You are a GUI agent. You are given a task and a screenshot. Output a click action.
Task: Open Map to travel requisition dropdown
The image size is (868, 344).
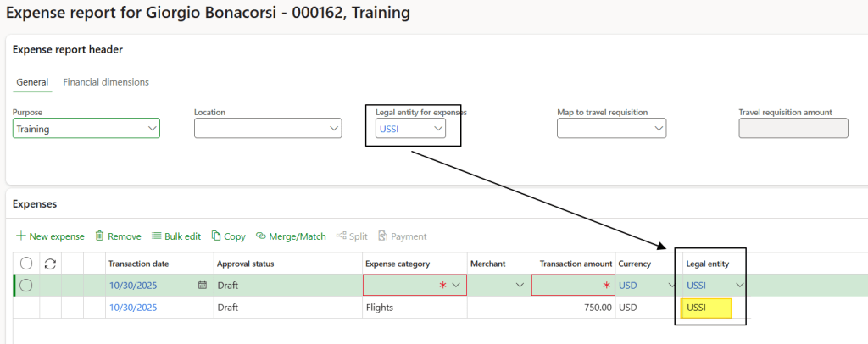[x=658, y=129]
